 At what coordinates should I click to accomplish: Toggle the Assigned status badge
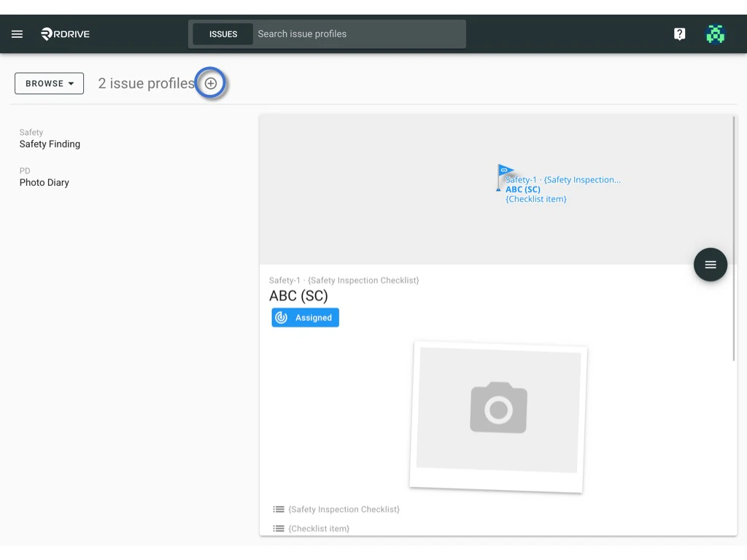pos(305,317)
